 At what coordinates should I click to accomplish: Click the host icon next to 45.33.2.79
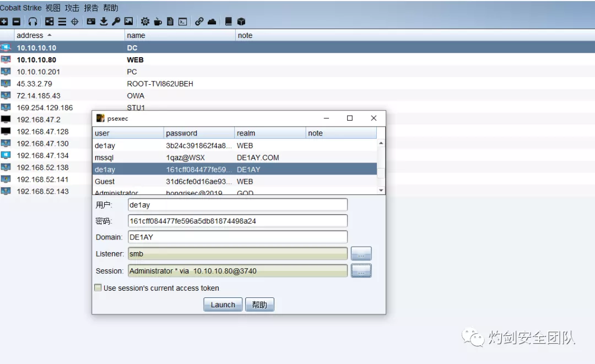(6, 83)
